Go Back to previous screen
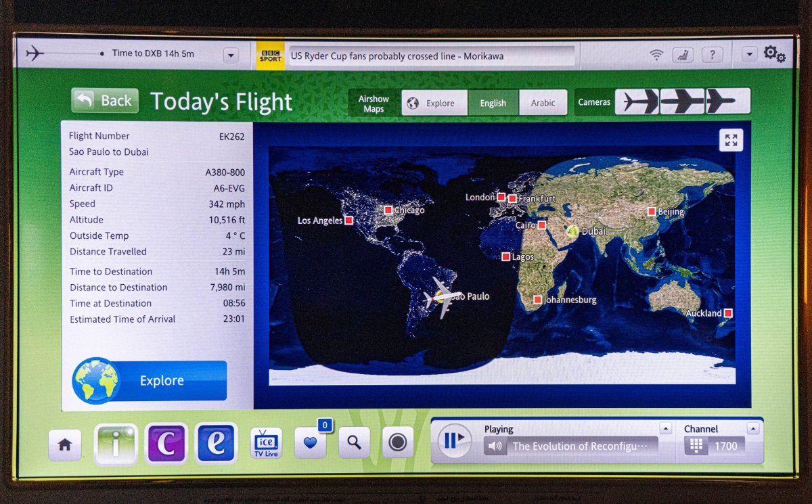The image size is (812, 504). pyautogui.click(x=105, y=100)
